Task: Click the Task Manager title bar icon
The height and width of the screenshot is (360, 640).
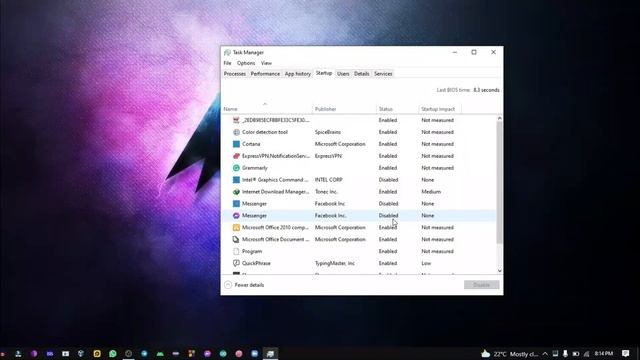Action: 227,52
